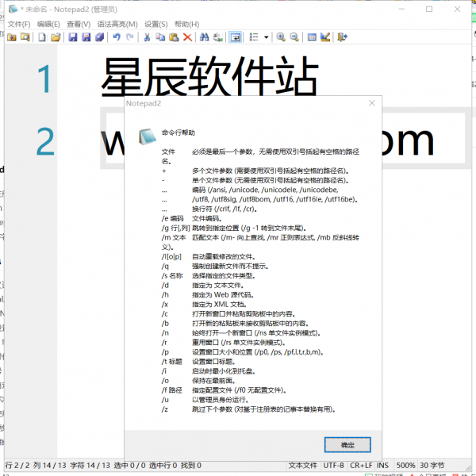476x476 pixels.
Task: Open the 文件(F) menu
Action: (x=19, y=25)
